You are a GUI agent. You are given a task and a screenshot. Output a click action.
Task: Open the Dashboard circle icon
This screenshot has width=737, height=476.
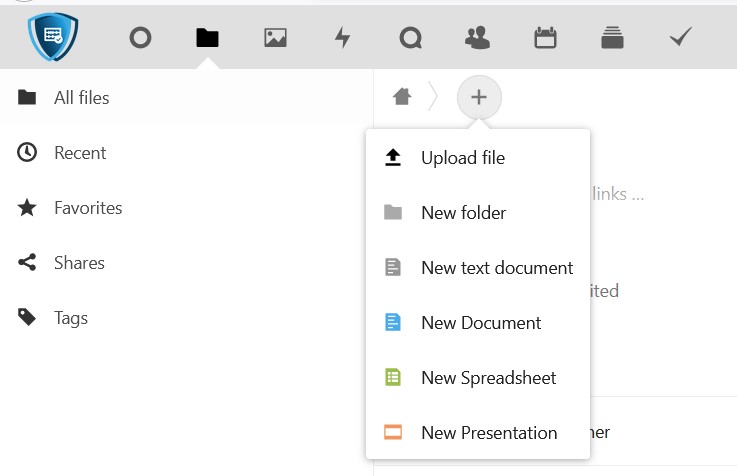(x=141, y=38)
